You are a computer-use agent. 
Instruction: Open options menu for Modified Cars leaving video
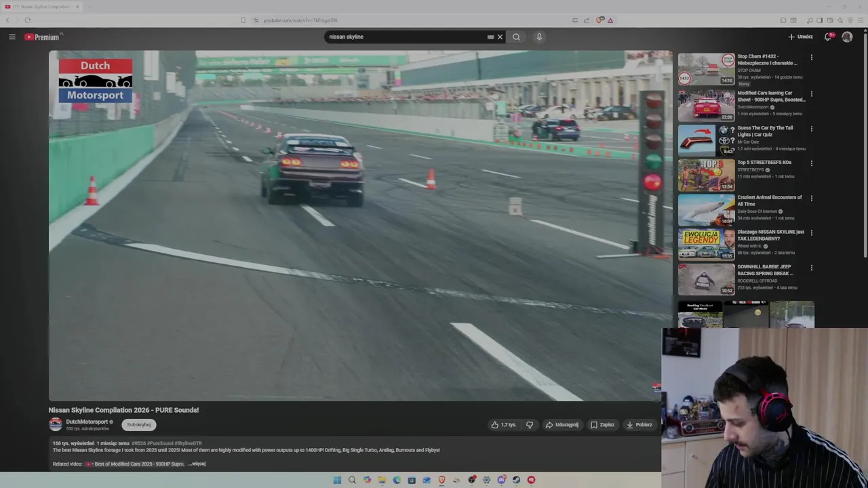811,94
